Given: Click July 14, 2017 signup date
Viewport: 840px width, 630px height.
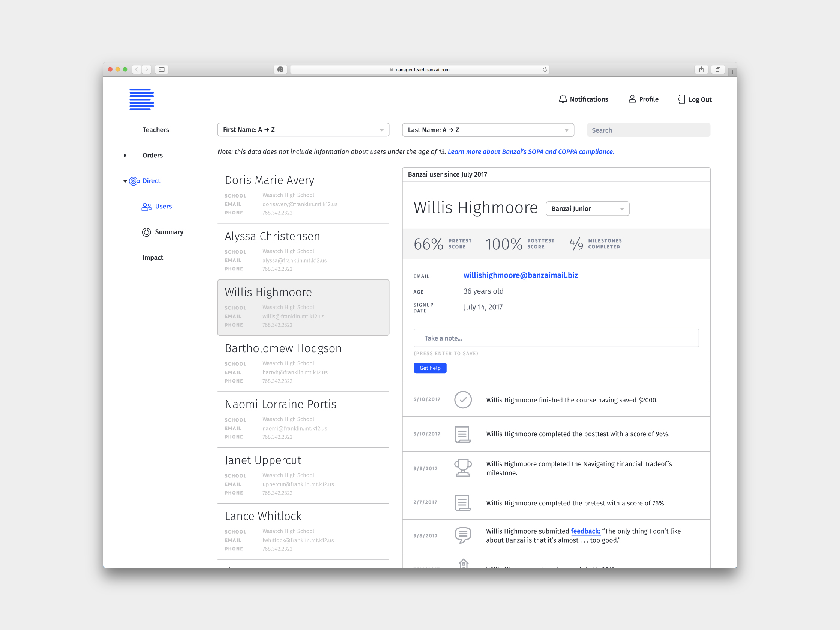Looking at the screenshot, I should pos(483,307).
